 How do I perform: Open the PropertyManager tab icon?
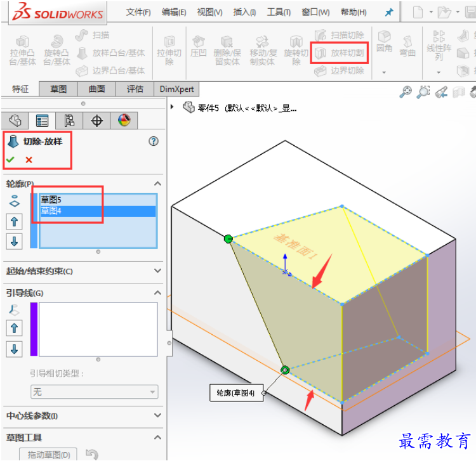(x=42, y=120)
